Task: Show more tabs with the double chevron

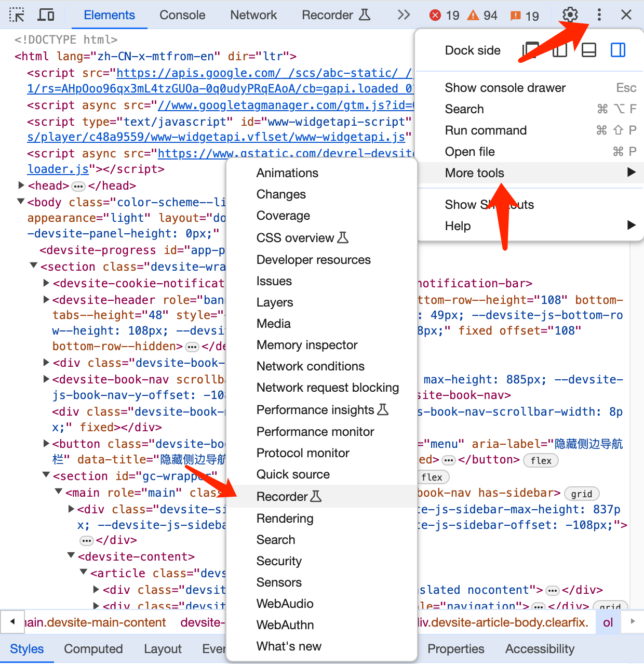Action: pyautogui.click(x=404, y=15)
